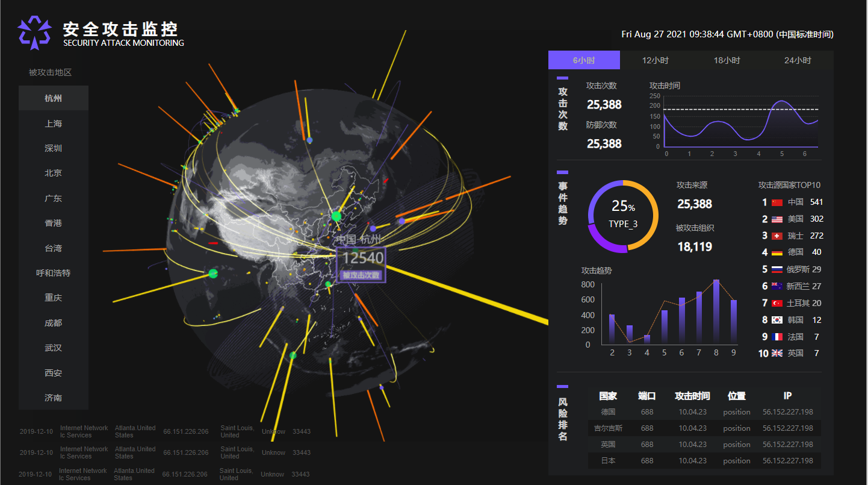Select 成都 in attacked regions list

[x=54, y=323]
